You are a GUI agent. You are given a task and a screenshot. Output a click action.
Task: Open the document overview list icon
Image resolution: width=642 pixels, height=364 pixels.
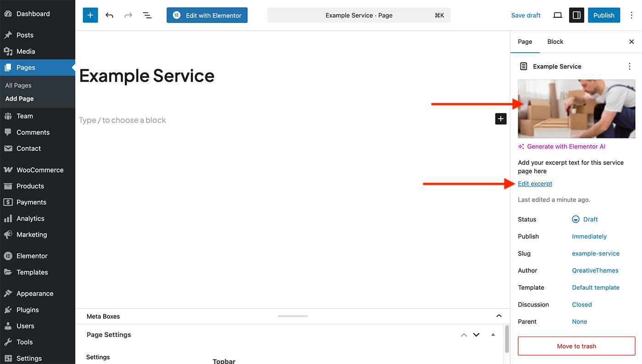[147, 15]
